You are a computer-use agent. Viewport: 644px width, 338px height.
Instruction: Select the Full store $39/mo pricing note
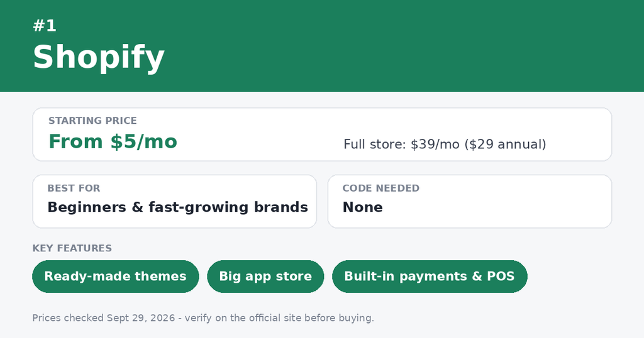click(445, 144)
